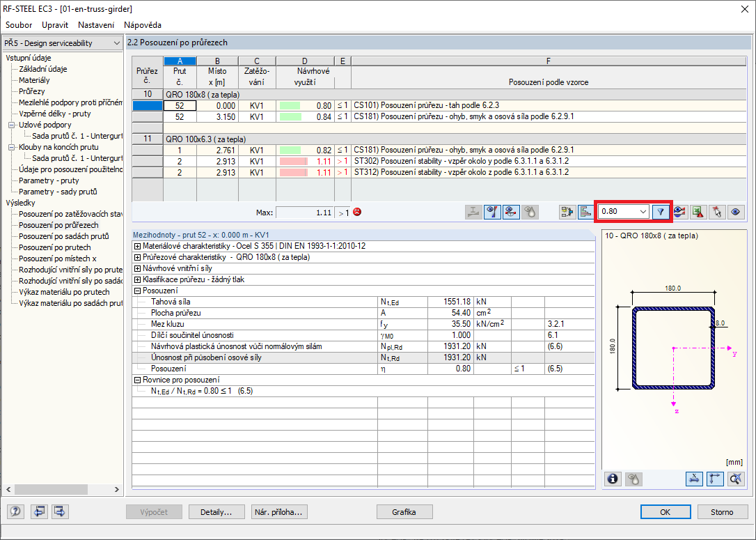
Task: Click the eye and droplet icon beside Max row
Action: (x=530, y=212)
